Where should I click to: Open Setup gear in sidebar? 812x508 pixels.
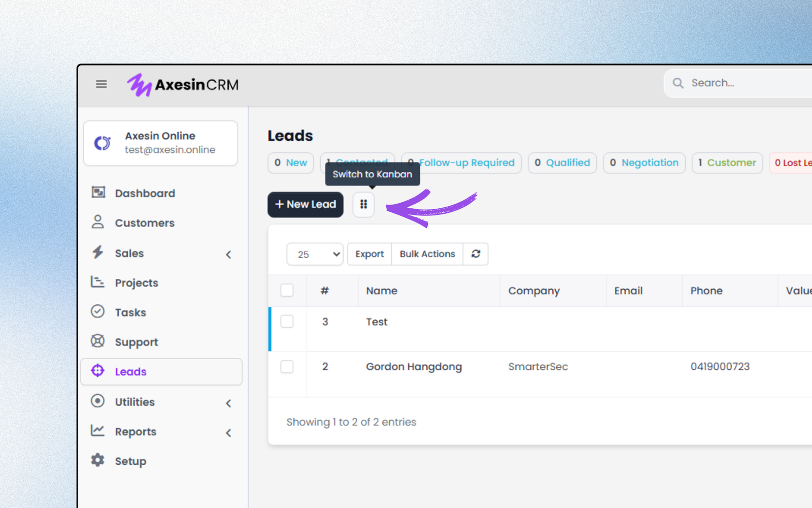130,461
